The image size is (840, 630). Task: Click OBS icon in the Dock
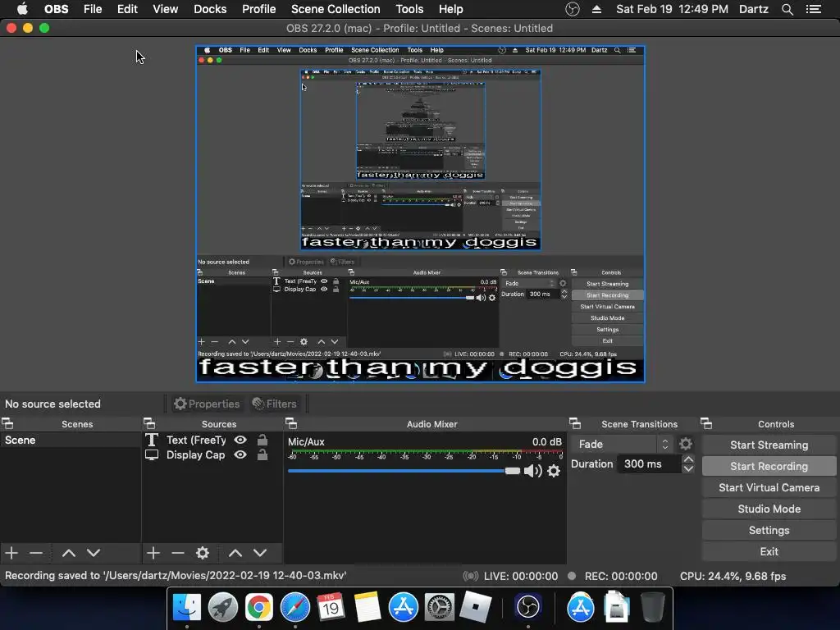527,607
